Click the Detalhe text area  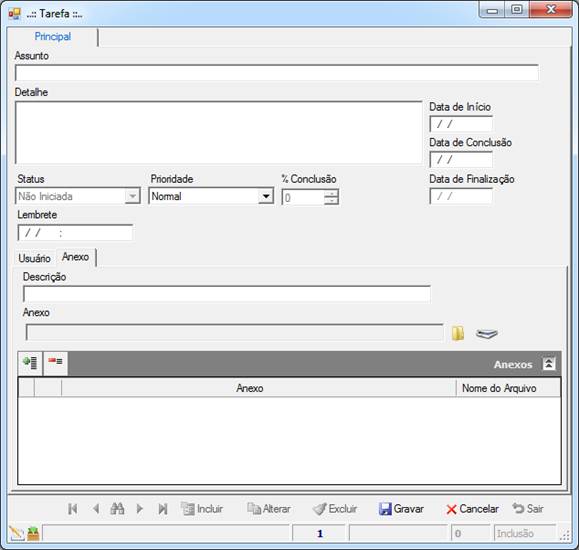(x=219, y=133)
